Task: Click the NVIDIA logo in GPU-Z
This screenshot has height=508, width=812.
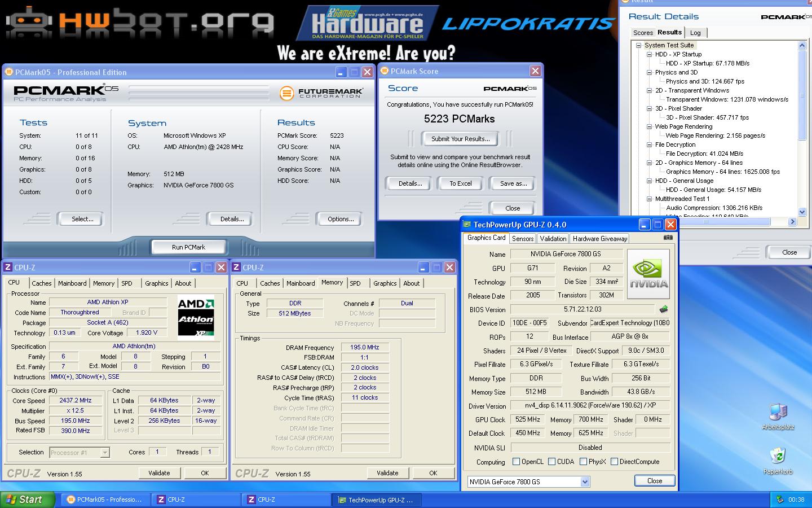Action: pos(648,274)
